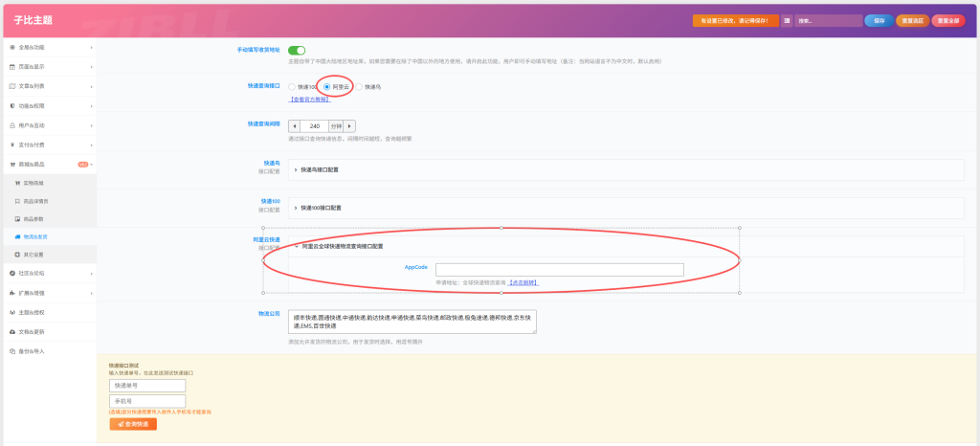Image resolution: width=980 pixels, height=446 pixels.
Task: Click the 备份&导入 copy icon
Action: tap(12, 351)
